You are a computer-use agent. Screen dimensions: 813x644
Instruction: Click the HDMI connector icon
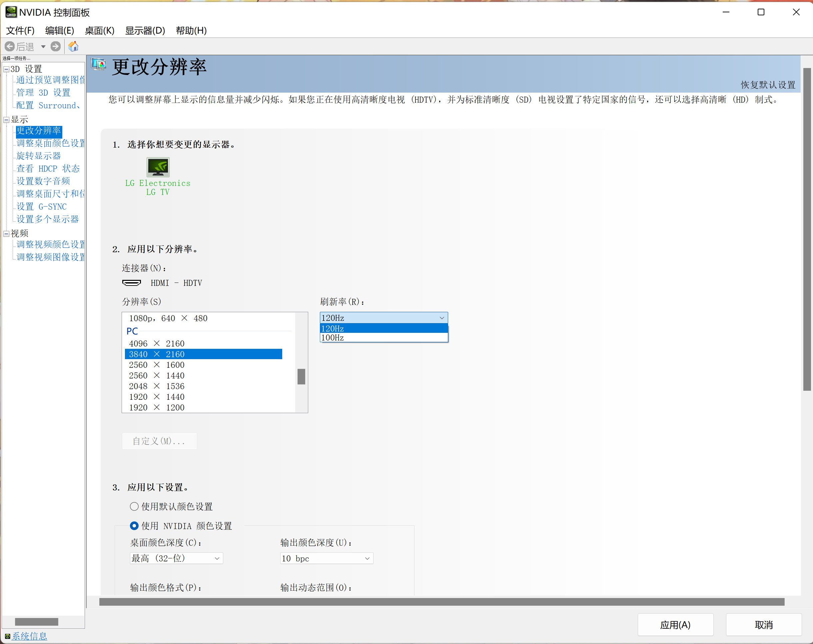[x=132, y=283]
